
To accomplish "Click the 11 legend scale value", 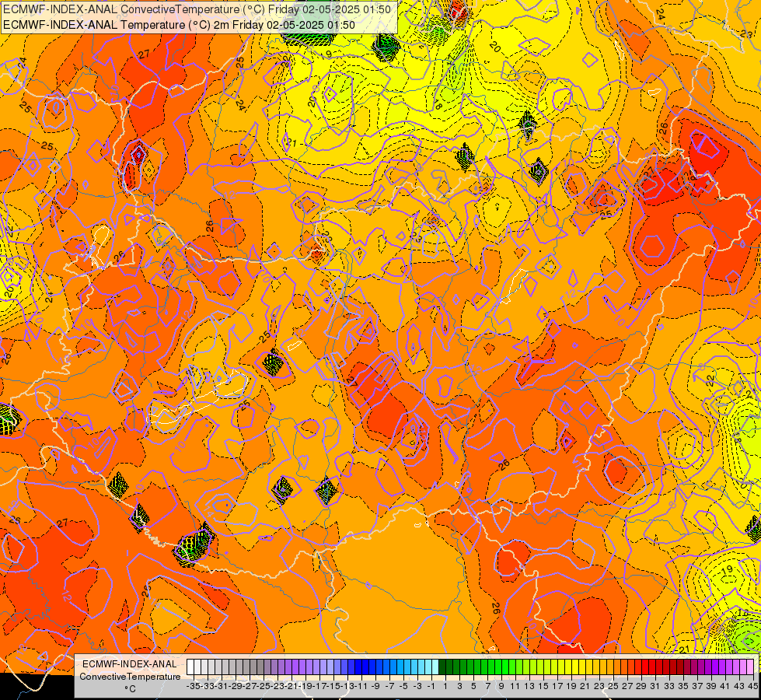I will tap(515, 686).
